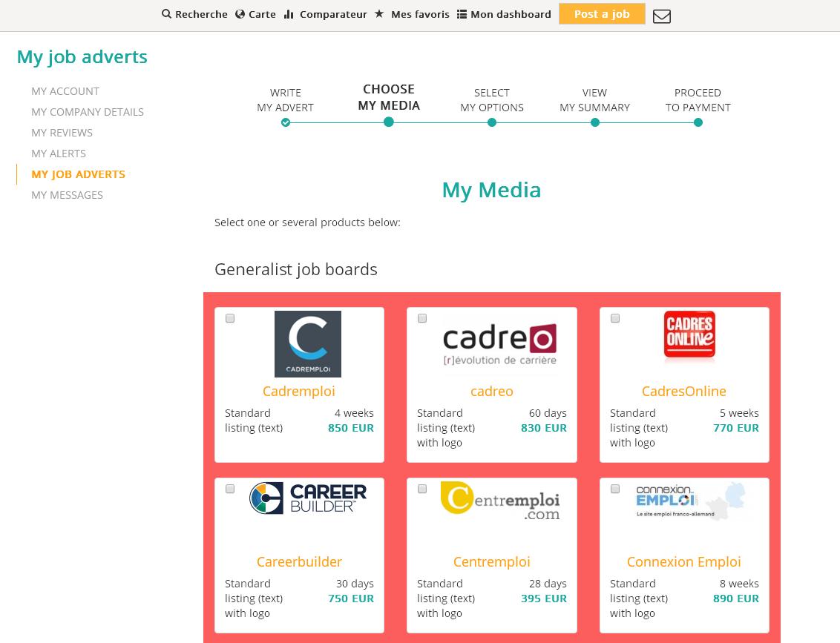Click the Centremploi.com logo

500,501
